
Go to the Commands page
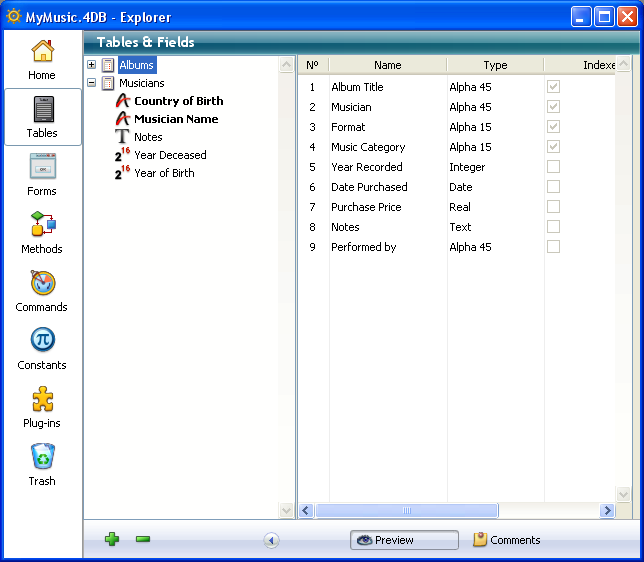coord(42,291)
